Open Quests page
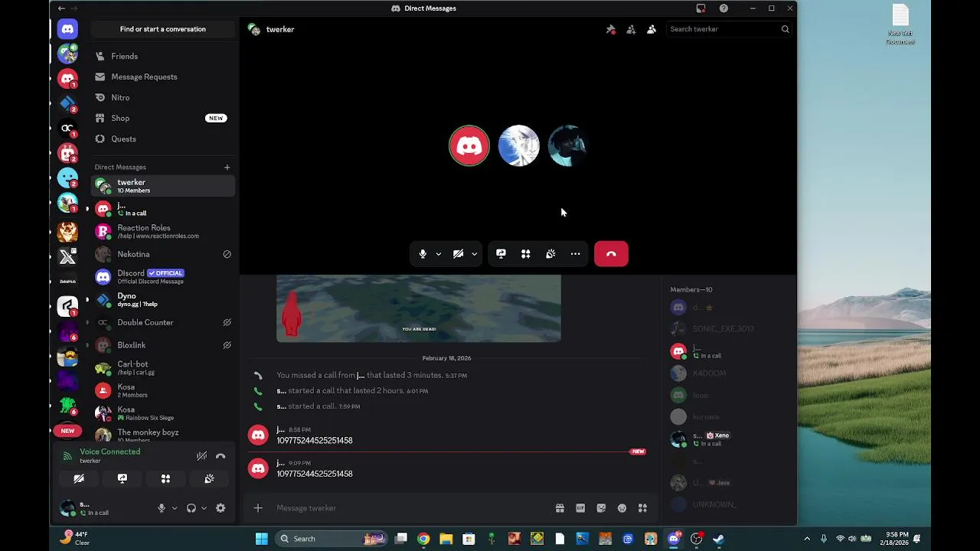980x551 pixels. [x=162, y=139]
